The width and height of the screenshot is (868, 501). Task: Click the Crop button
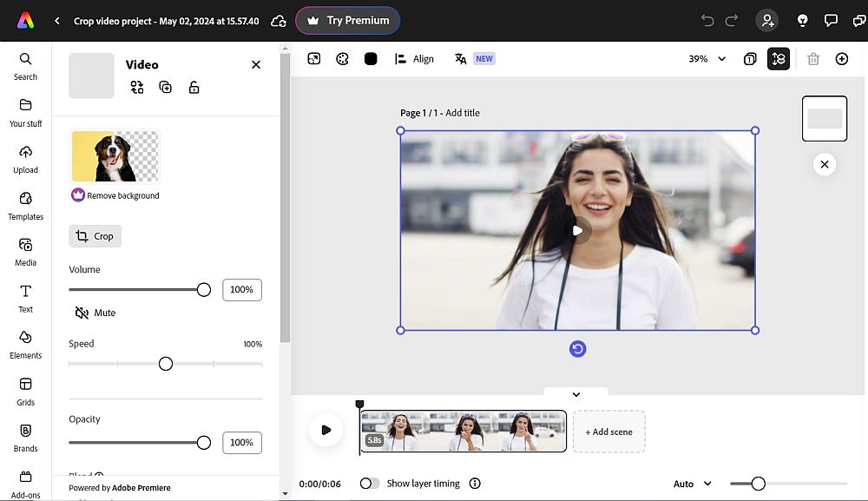pos(95,235)
